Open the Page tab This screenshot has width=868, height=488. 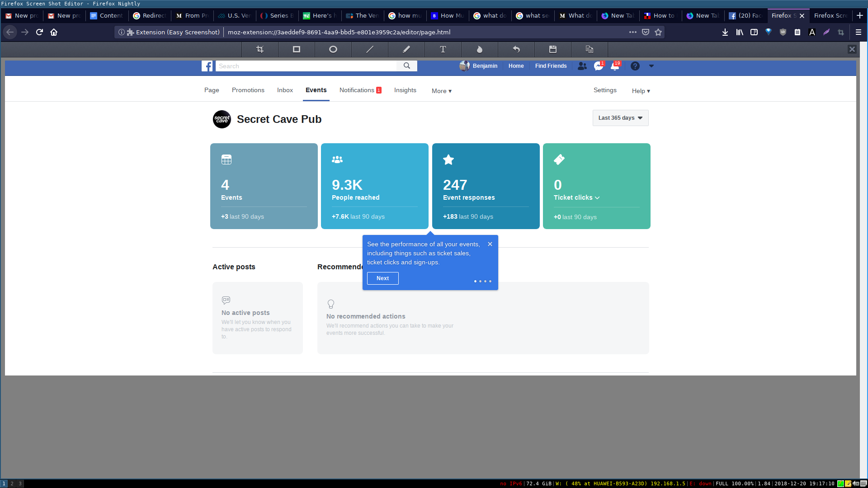(x=212, y=90)
